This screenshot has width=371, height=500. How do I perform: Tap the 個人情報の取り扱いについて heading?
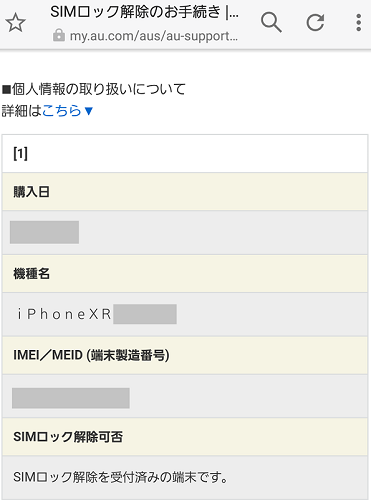[94, 89]
